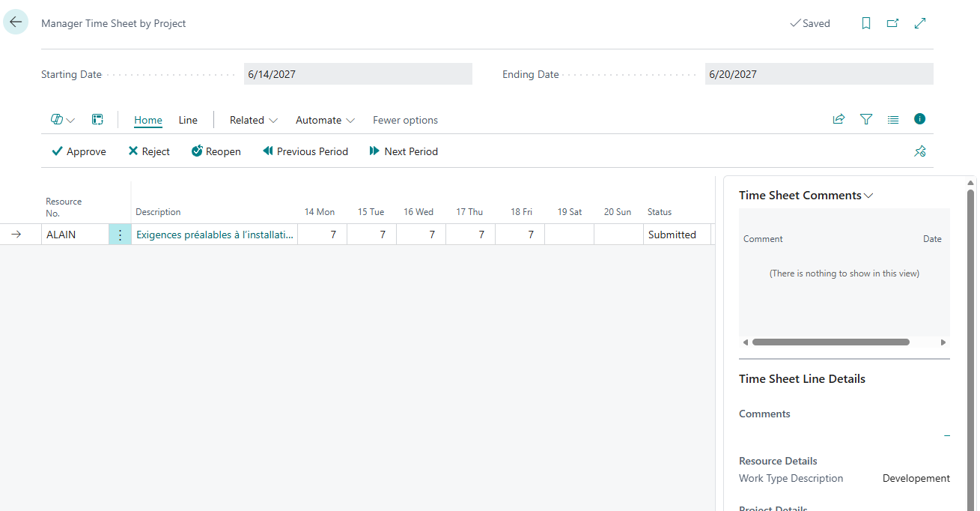Open the Exigences préalables description link
Screen dimensions: 980x511
coord(215,235)
